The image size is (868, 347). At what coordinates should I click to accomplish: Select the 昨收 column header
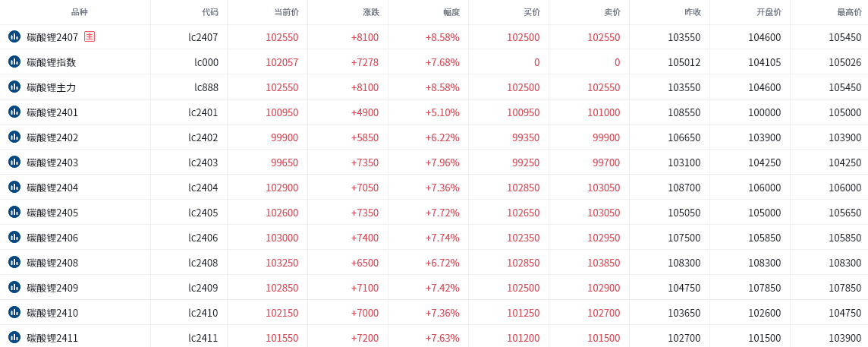[x=693, y=12]
